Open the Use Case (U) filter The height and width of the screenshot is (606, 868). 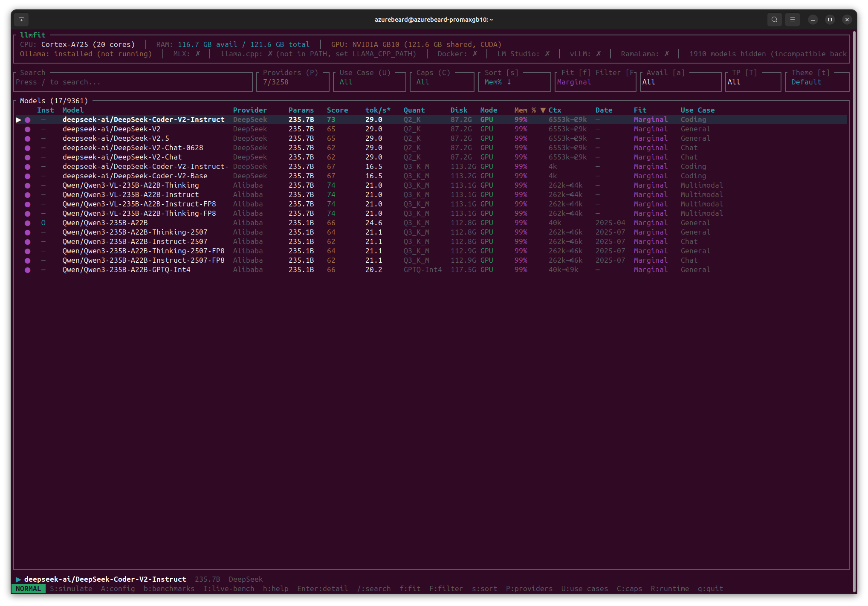coord(370,82)
